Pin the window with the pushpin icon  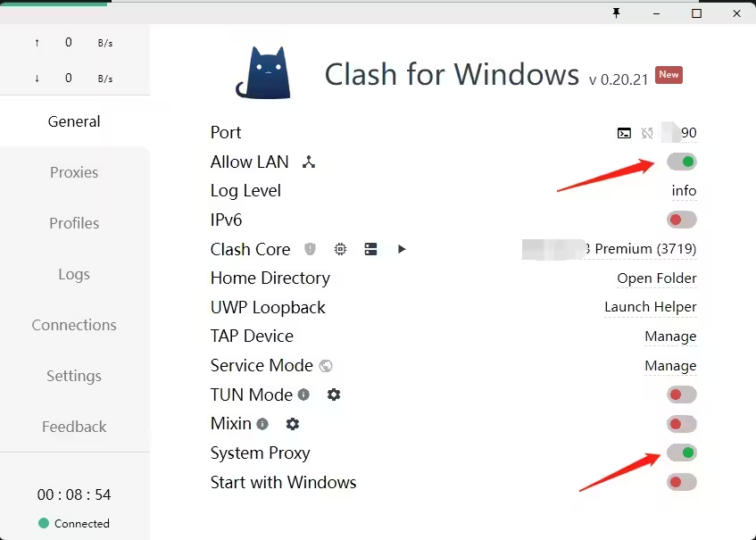click(x=616, y=12)
